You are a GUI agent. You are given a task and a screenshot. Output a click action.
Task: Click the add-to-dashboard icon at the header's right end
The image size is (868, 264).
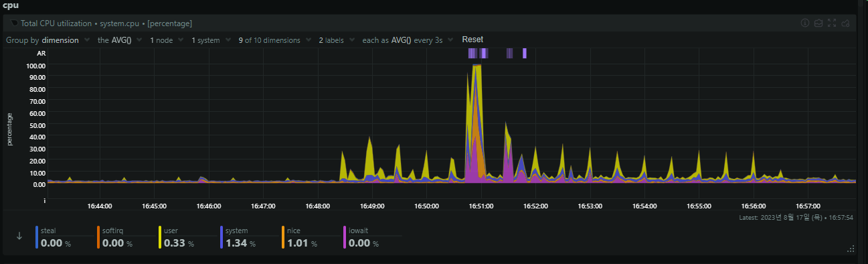[x=845, y=23]
